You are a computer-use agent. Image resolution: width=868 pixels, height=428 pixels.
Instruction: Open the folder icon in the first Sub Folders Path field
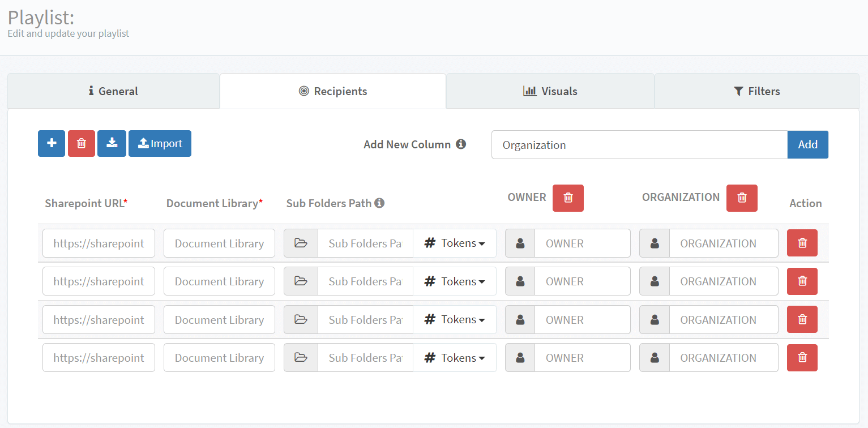tap(301, 243)
